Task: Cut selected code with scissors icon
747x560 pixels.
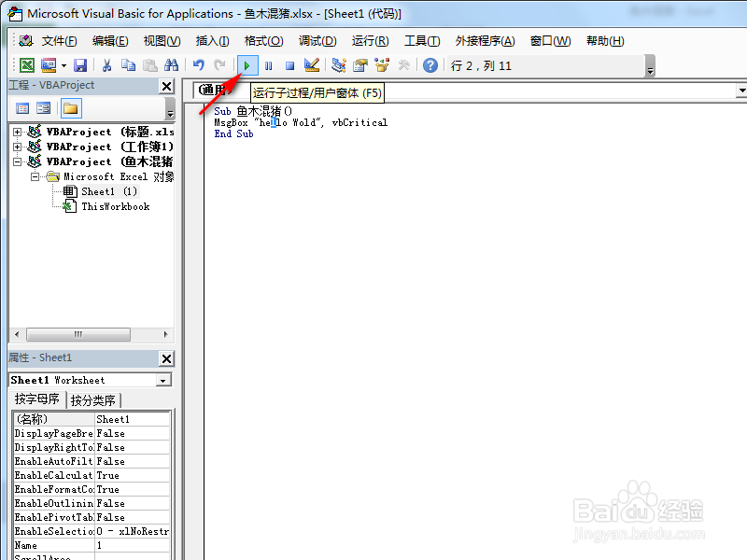Action: 106,65
